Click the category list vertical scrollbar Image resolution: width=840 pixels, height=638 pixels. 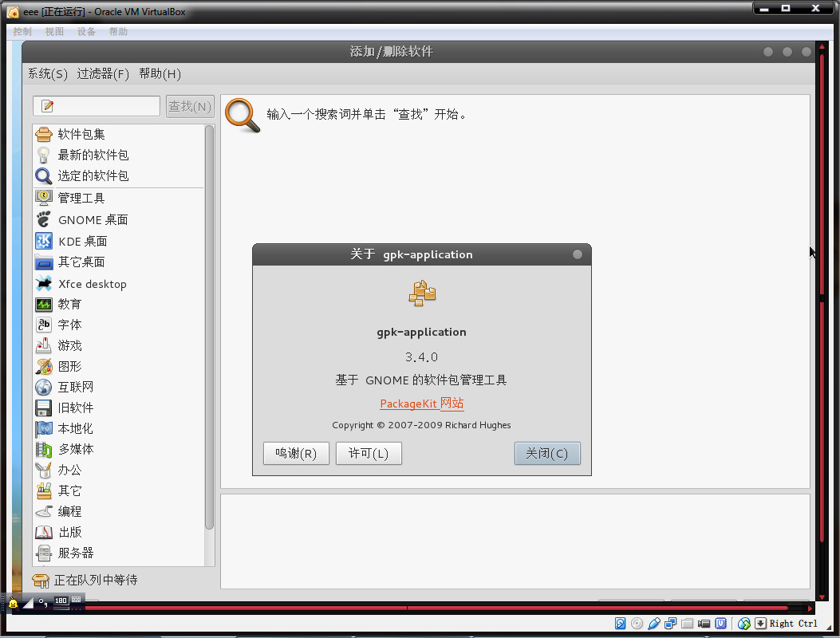coord(210,327)
